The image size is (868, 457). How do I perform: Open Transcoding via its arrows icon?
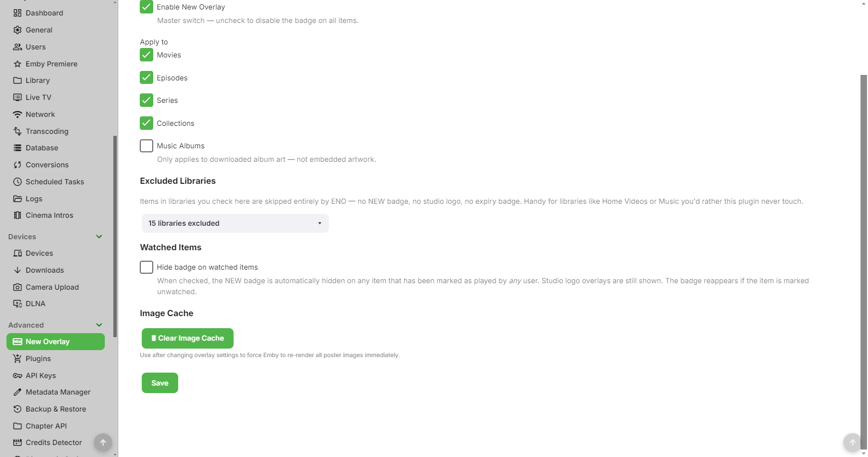(x=17, y=131)
